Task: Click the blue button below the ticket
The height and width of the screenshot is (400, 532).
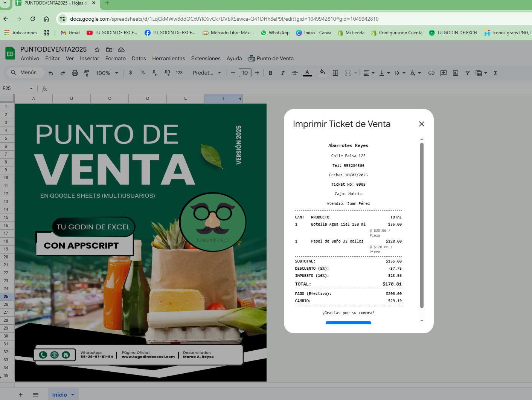Action: 348,323
